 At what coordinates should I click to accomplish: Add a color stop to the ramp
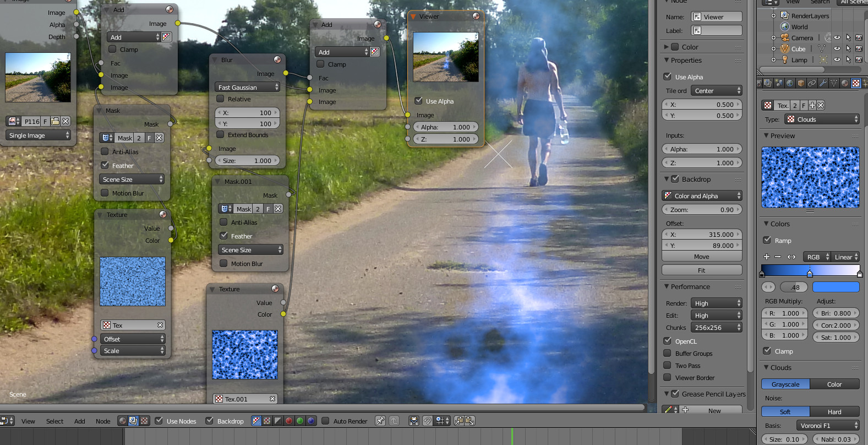point(767,257)
